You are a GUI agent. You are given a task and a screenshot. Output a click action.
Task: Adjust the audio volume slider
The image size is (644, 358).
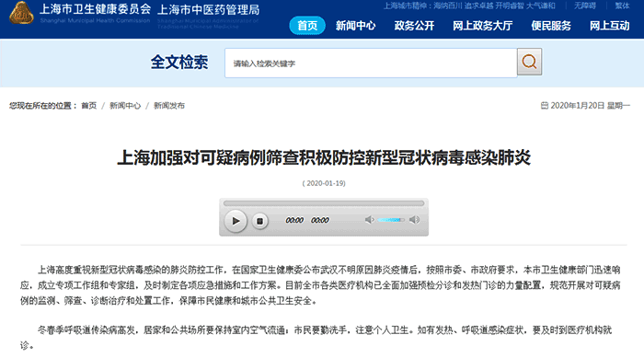[391, 220]
